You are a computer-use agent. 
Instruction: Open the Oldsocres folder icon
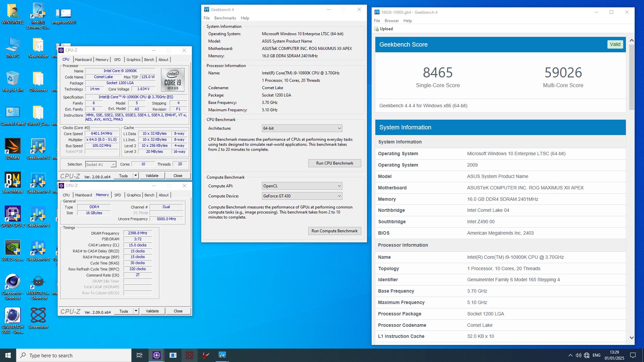coord(38,81)
